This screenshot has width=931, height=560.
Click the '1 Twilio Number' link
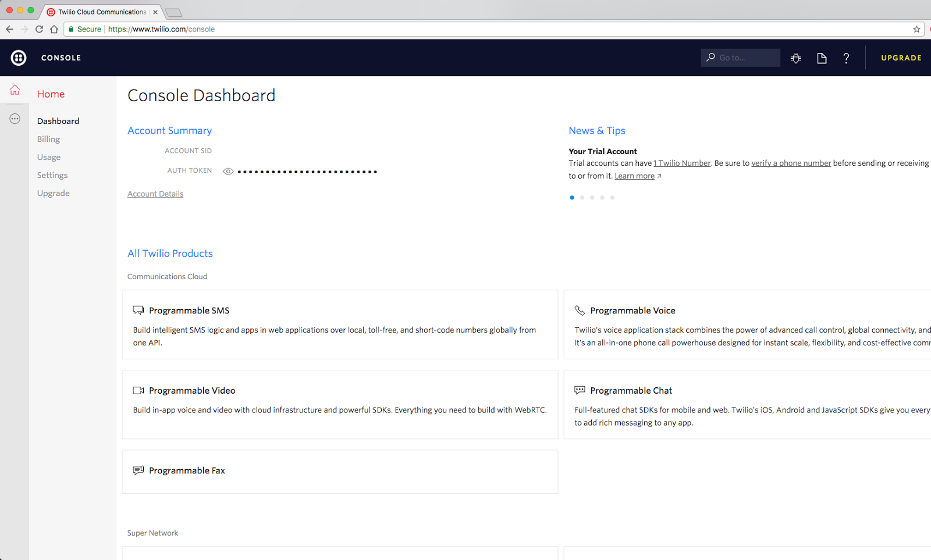click(x=682, y=163)
